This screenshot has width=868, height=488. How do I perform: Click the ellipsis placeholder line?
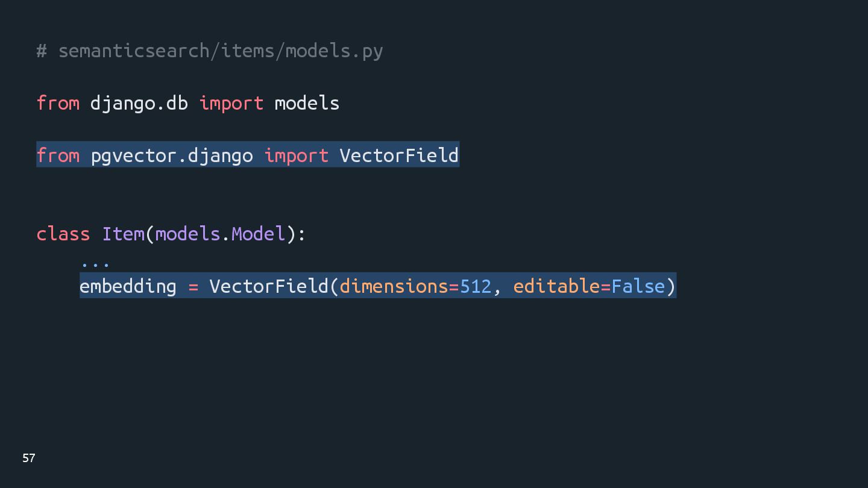pos(95,264)
